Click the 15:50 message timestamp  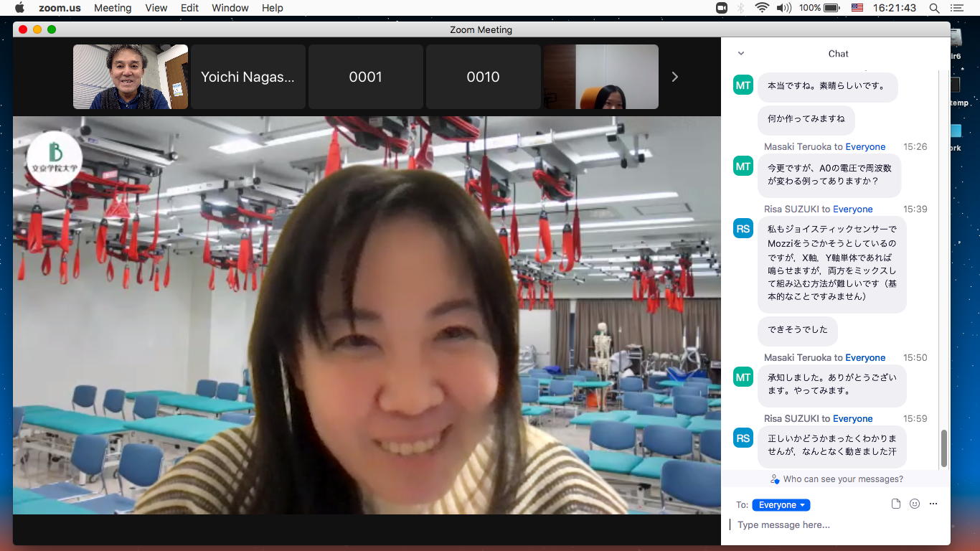pyautogui.click(x=915, y=358)
